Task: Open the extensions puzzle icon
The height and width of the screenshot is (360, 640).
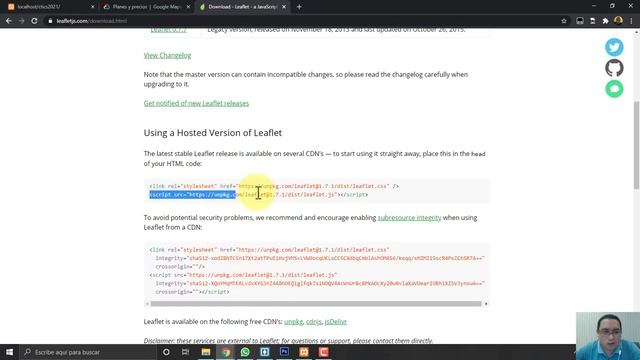Action: pyautogui.click(x=605, y=21)
